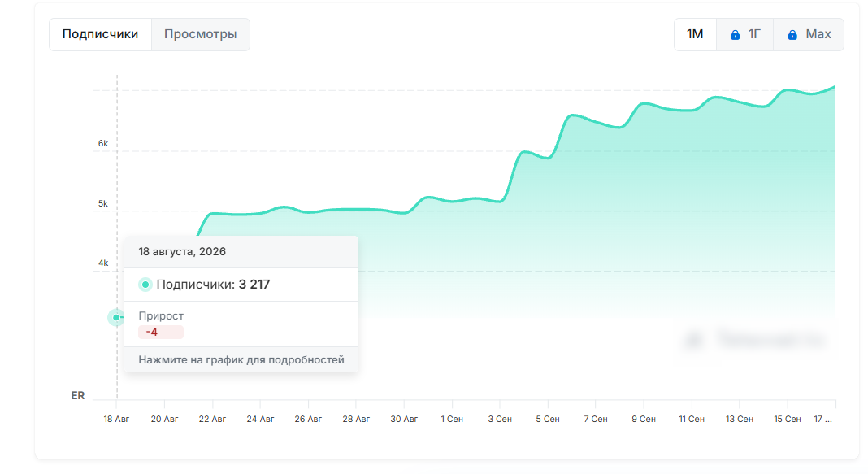Click the -4 growth badge

point(161,333)
